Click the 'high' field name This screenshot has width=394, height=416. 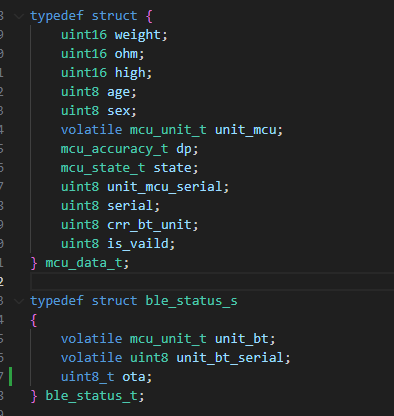(130, 73)
